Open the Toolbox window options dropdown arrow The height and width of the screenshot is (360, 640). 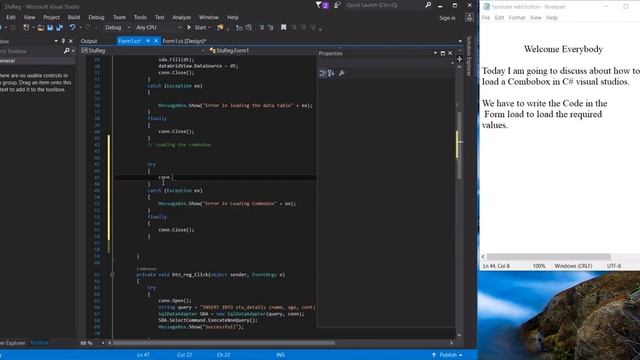[56, 41]
